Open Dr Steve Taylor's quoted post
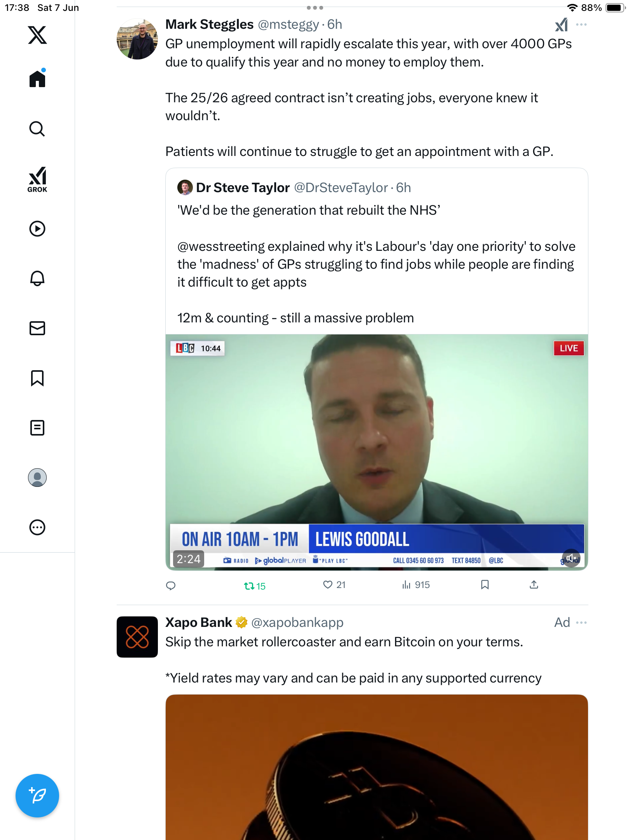The width and height of the screenshot is (630, 840). pyautogui.click(x=376, y=251)
